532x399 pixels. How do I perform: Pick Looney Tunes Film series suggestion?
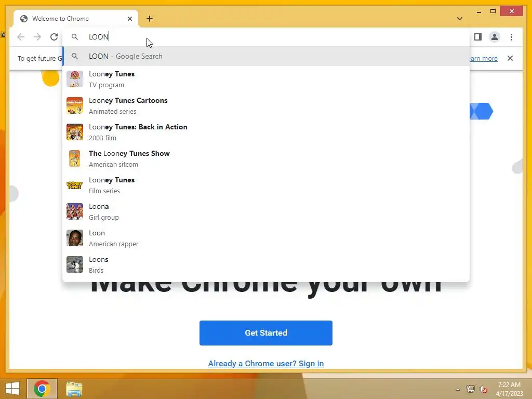tap(267, 185)
